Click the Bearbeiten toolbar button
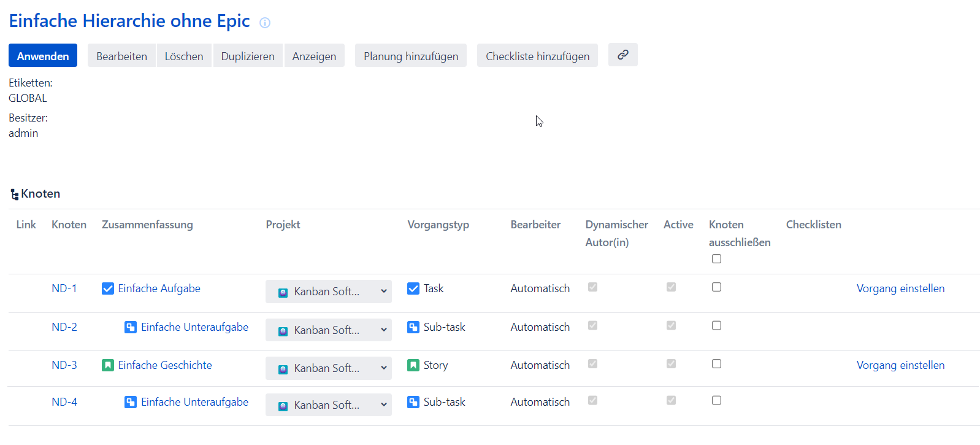980x445 pixels. tap(121, 56)
